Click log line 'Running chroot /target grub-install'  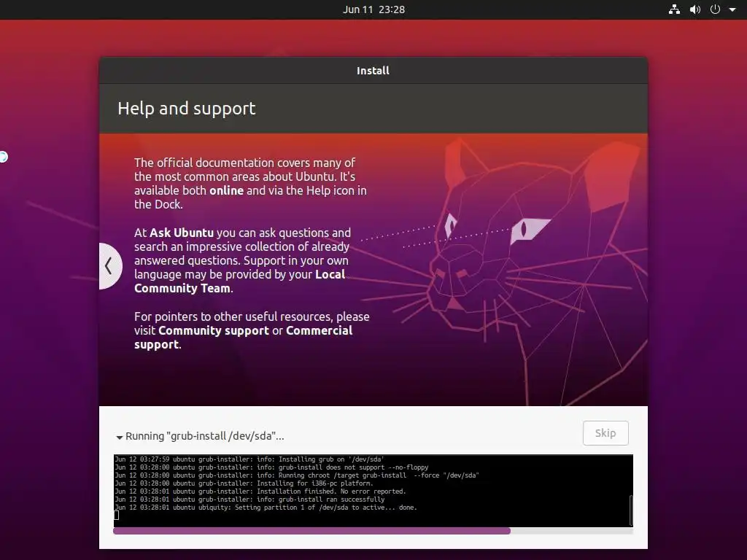[x=297, y=475]
